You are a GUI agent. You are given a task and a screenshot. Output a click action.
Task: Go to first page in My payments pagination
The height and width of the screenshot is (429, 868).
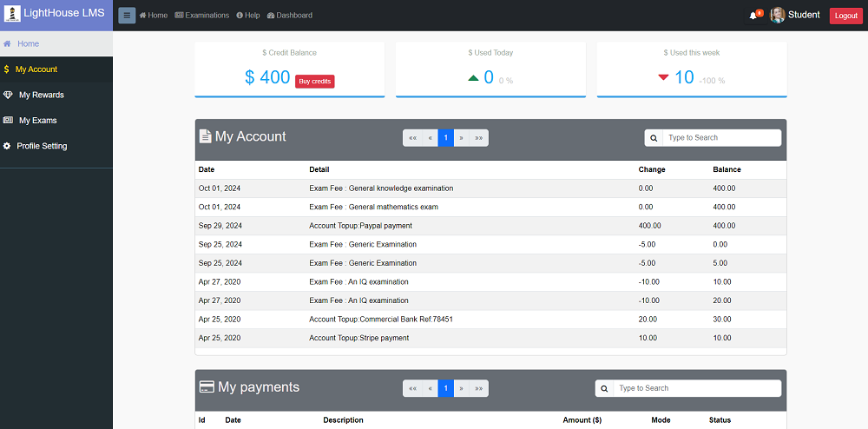pyautogui.click(x=412, y=388)
